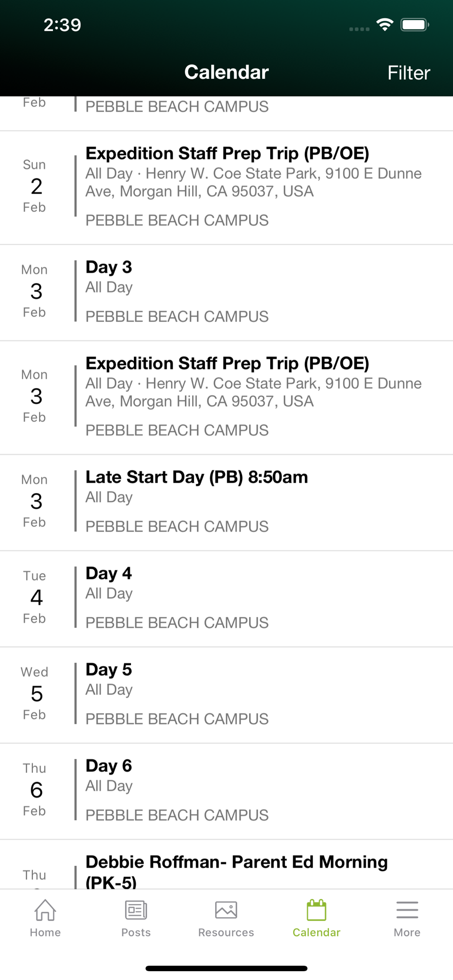Tap the Wi-Fi status icon
Screen dimensions: 453x980
click(x=385, y=24)
